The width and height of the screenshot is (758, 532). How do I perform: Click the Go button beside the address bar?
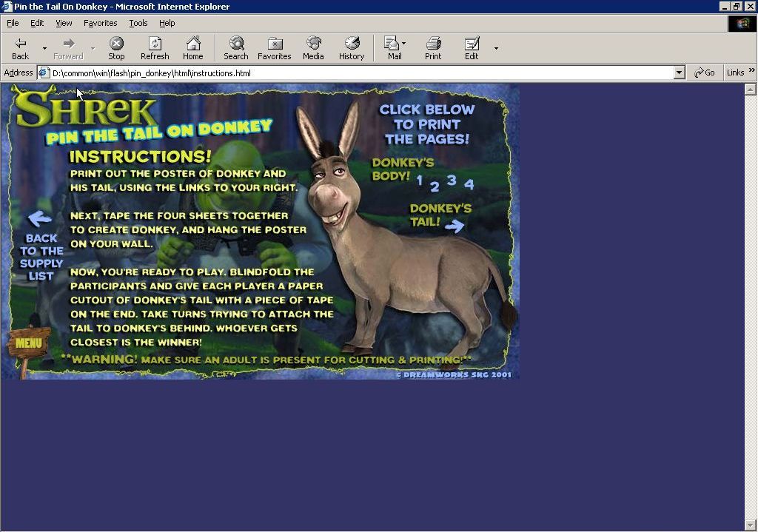click(x=705, y=73)
